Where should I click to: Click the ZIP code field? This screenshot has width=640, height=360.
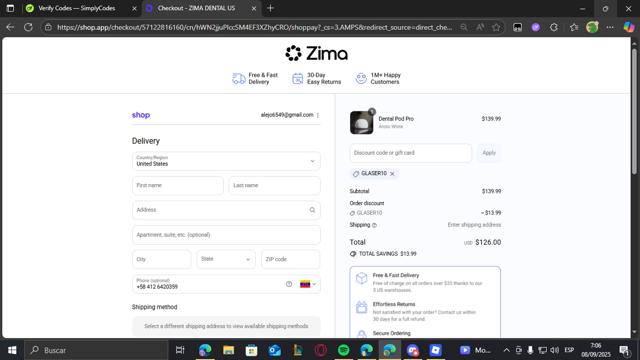click(x=291, y=259)
